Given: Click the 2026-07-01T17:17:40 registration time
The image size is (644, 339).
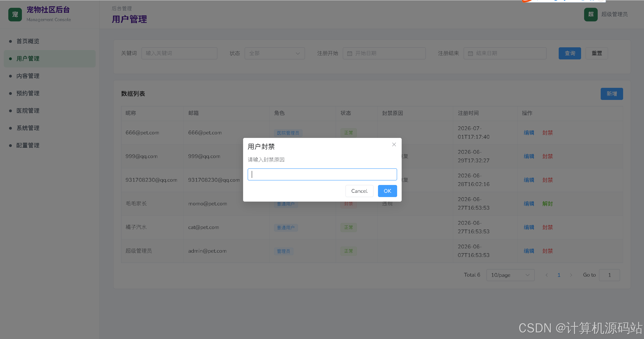Looking at the screenshot, I should point(473,133).
